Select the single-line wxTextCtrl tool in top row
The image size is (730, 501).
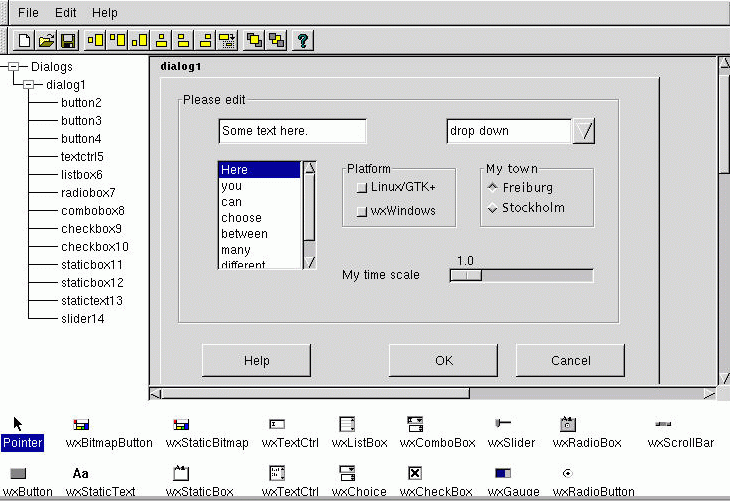pyautogui.click(x=290, y=434)
